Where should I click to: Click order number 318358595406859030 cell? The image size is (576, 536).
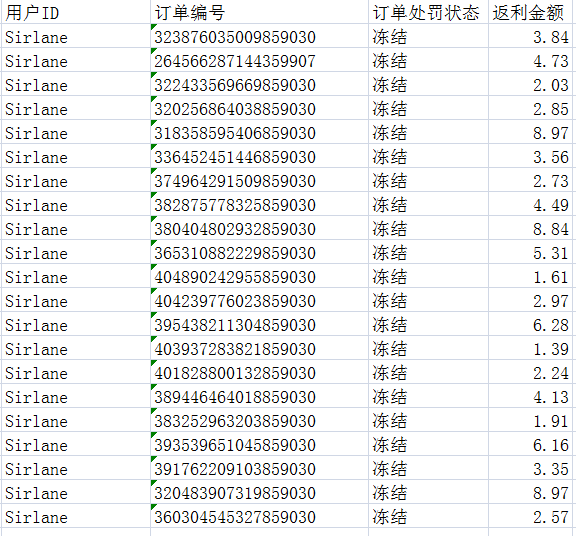pyautogui.click(x=259, y=132)
